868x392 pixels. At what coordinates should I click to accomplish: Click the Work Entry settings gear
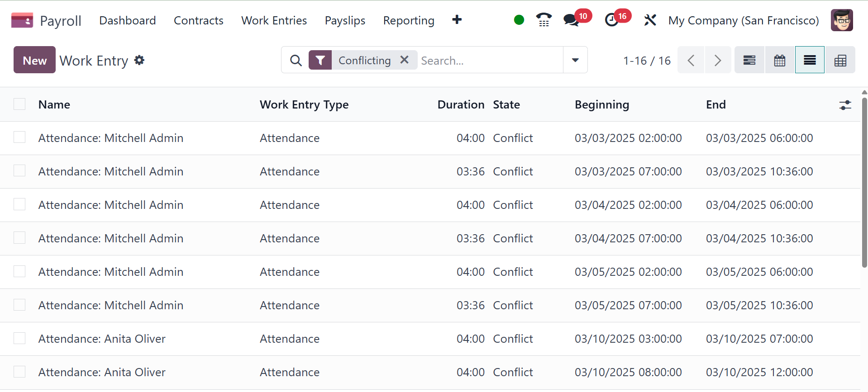pyautogui.click(x=139, y=60)
